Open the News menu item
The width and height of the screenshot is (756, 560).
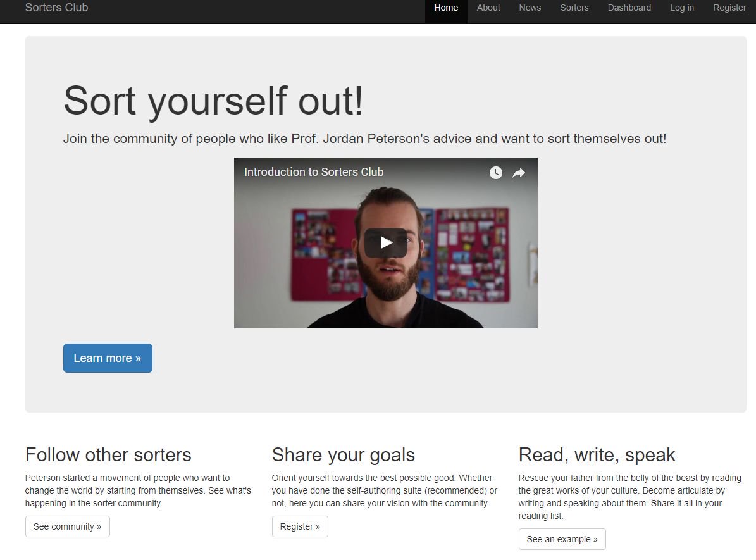[x=530, y=8]
